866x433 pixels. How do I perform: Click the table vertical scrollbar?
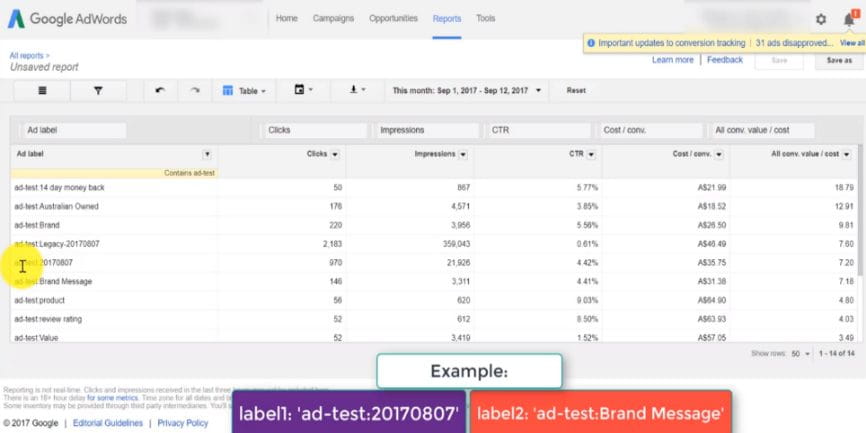[859, 210]
